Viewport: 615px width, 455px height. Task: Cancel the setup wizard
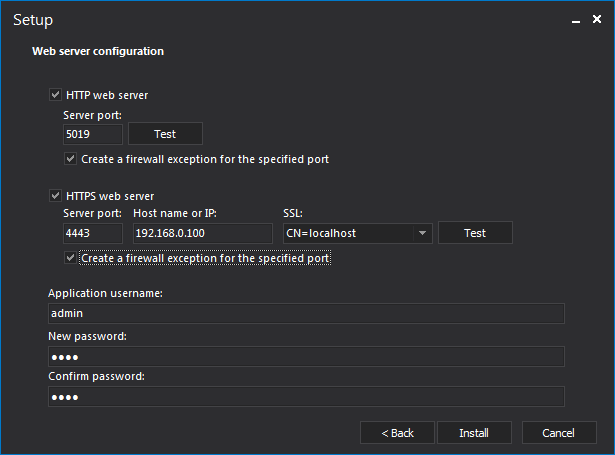click(x=558, y=433)
